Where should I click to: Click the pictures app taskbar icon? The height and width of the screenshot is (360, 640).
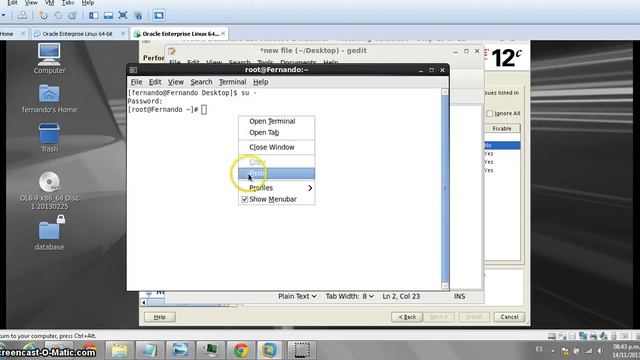[x=180, y=350]
